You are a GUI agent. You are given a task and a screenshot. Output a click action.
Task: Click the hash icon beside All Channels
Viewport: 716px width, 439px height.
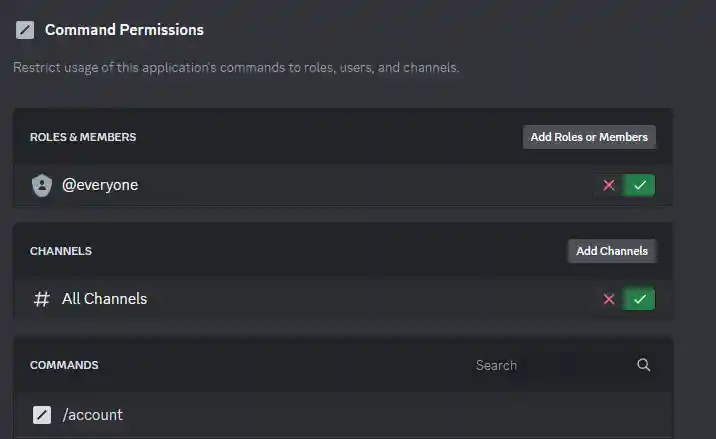pyautogui.click(x=41, y=299)
